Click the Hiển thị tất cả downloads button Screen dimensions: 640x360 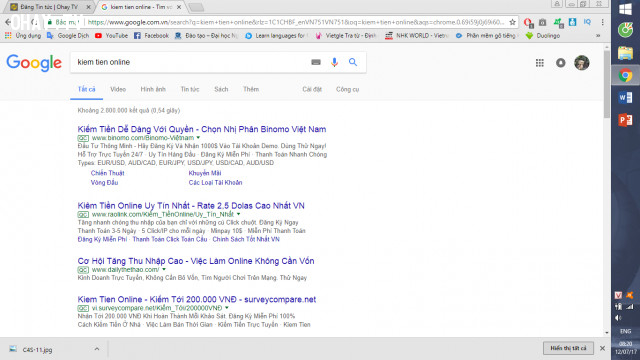pyautogui.click(x=568, y=348)
